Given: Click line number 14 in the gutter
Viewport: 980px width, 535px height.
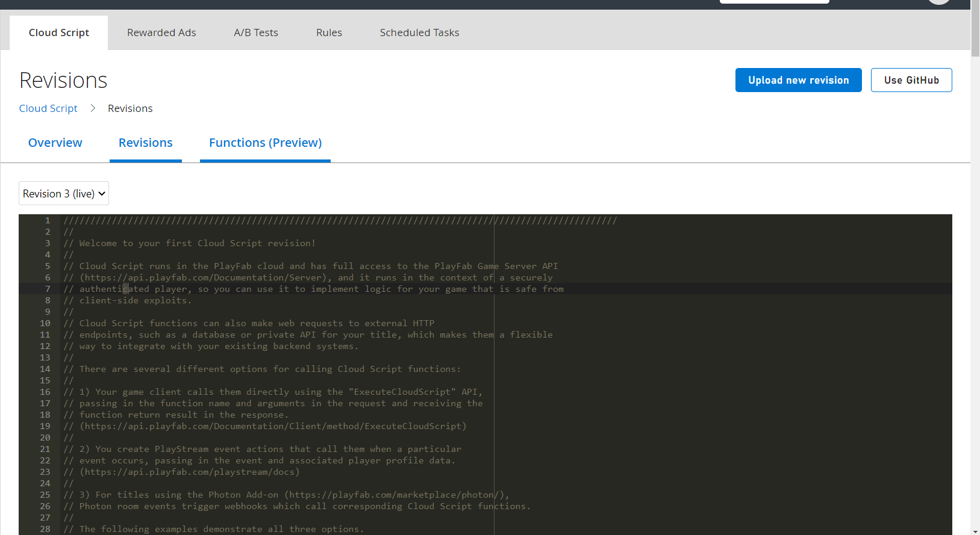Looking at the screenshot, I should (45, 369).
